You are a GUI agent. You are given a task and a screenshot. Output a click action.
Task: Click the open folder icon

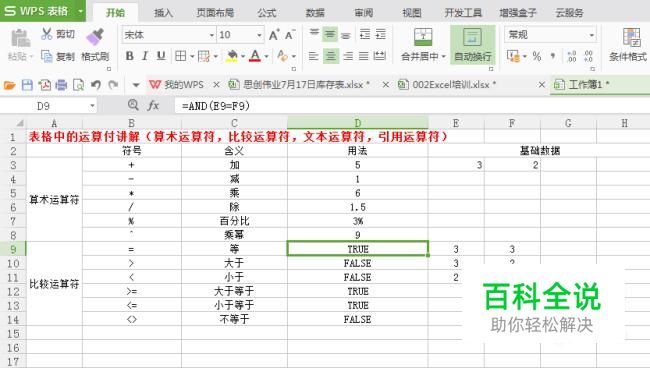(x=10, y=85)
